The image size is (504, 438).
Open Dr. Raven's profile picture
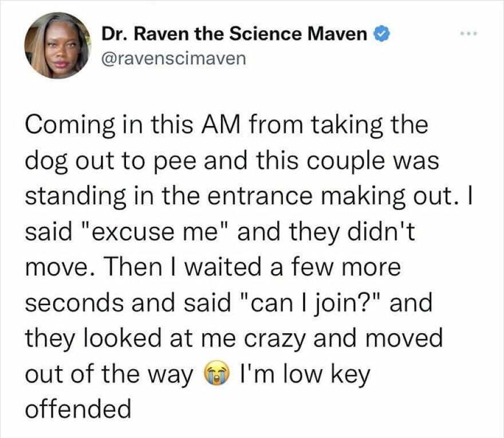(x=58, y=45)
